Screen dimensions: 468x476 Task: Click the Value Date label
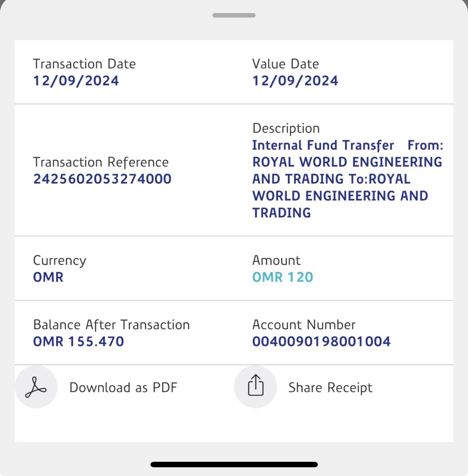[x=285, y=64]
